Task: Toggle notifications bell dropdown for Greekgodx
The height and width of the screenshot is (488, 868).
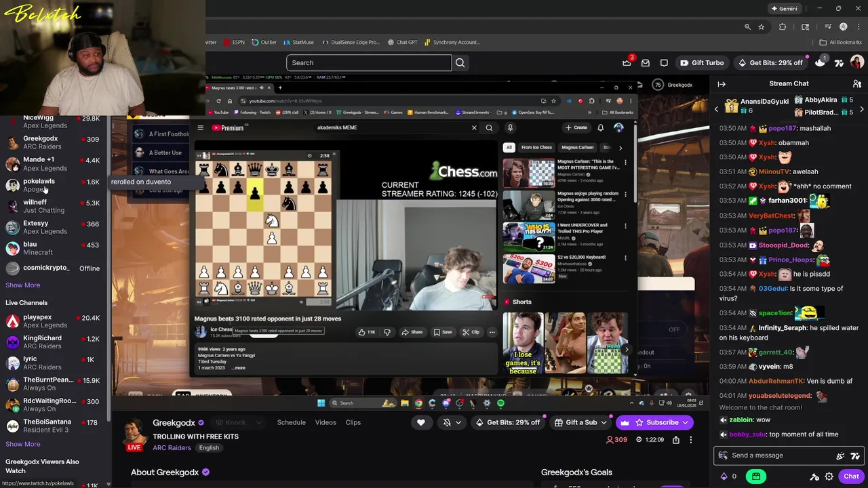Action: [x=452, y=422]
